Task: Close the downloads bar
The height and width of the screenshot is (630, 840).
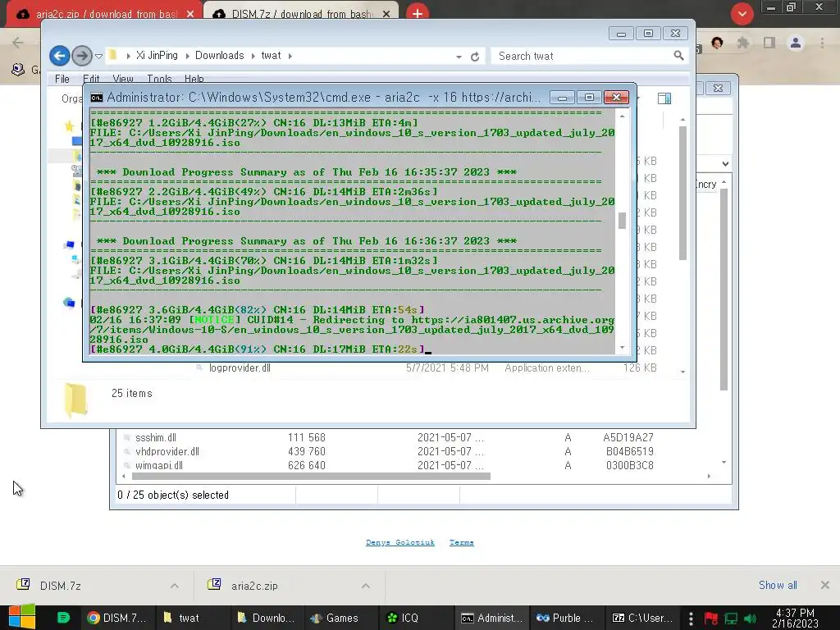Action: coord(825,585)
